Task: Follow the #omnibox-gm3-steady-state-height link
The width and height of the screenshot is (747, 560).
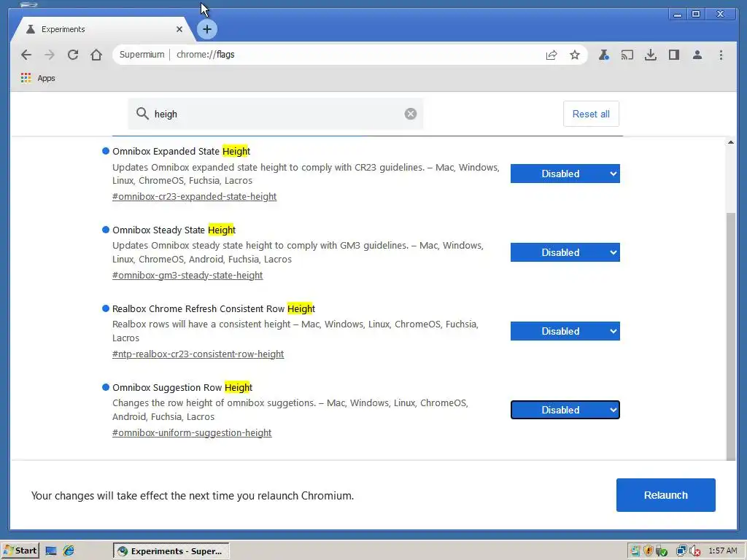Action: tap(187, 275)
